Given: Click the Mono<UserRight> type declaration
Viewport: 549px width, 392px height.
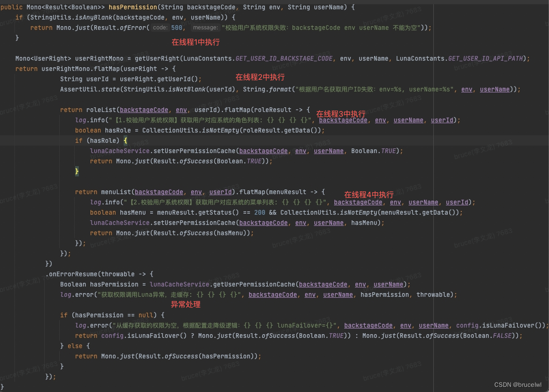Looking at the screenshot, I should pos(43,58).
